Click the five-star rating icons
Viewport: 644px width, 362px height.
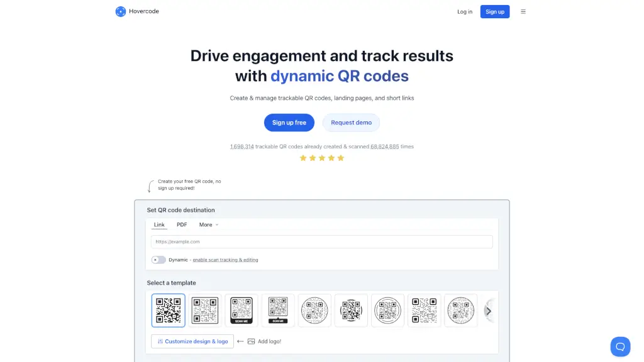tap(322, 158)
